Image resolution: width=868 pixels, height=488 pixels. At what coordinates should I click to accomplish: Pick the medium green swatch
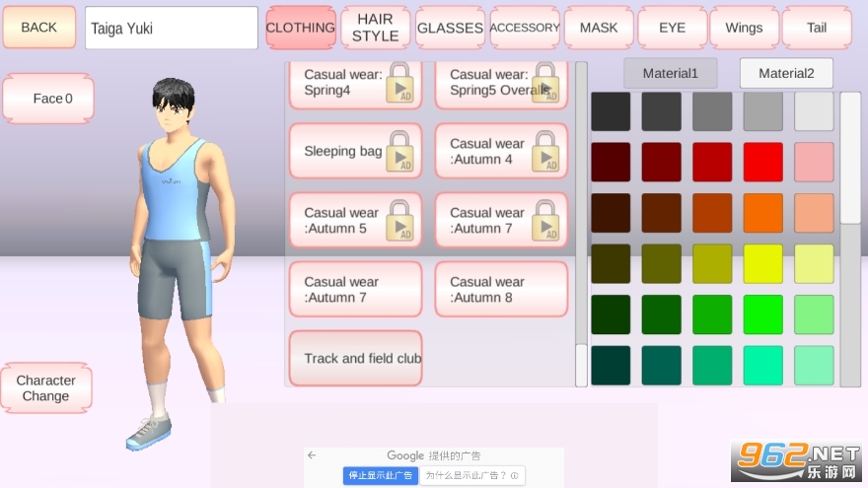712,314
